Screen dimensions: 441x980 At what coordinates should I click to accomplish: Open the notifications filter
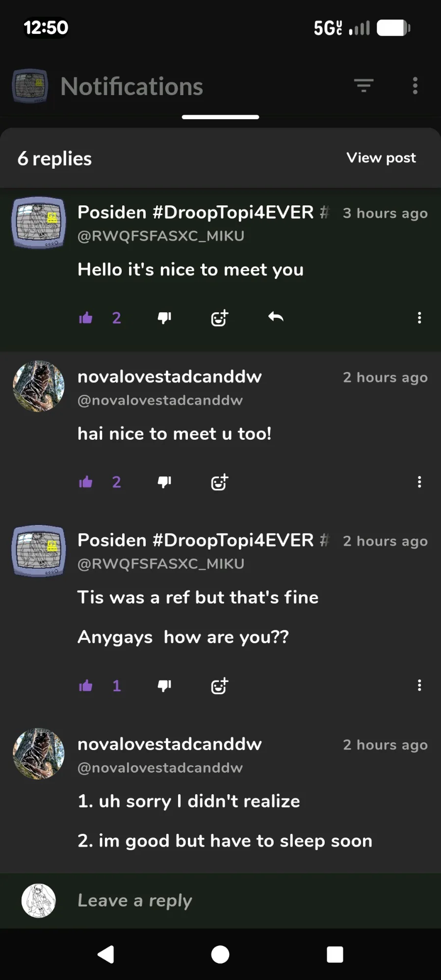point(364,86)
